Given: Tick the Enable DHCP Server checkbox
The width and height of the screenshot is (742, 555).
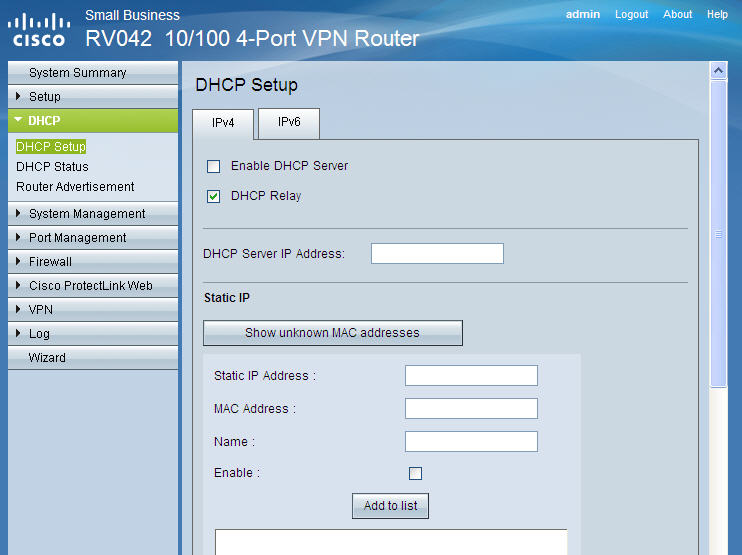Looking at the screenshot, I should click(x=213, y=167).
